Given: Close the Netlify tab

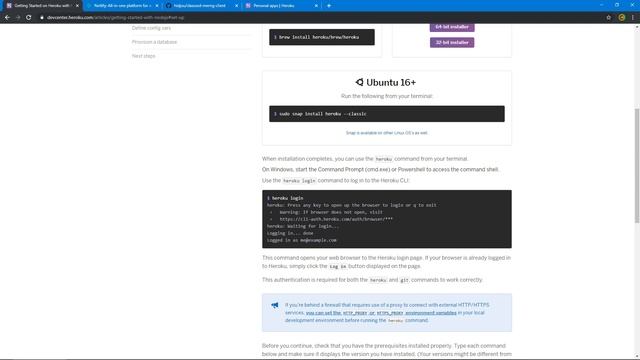Looking at the screenshot, I should [157, 6].
